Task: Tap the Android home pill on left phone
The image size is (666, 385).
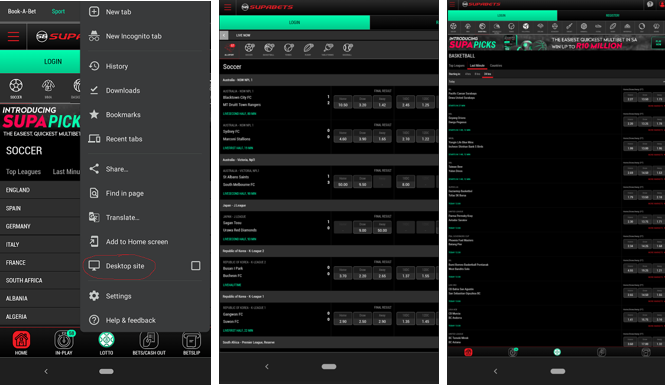Action: coord(106,371)
